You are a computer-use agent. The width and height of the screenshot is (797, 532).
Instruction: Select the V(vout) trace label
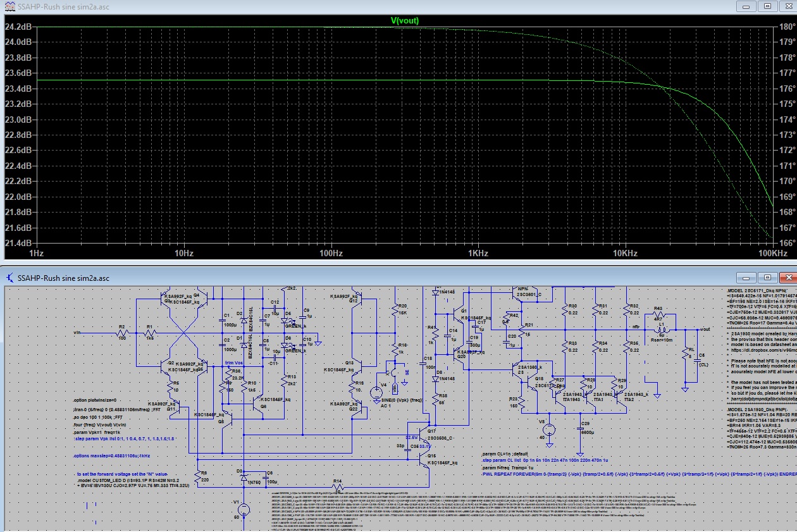[404, 20]
